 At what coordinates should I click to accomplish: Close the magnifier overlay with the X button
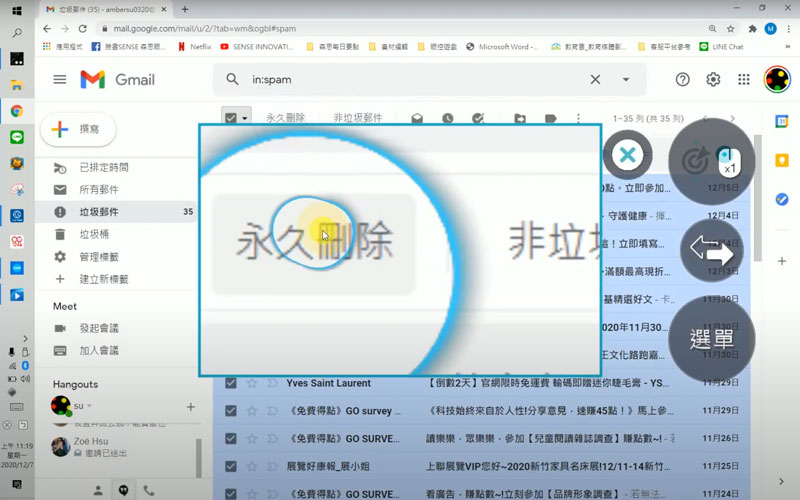pyautogui.click(x=628, y=154)
